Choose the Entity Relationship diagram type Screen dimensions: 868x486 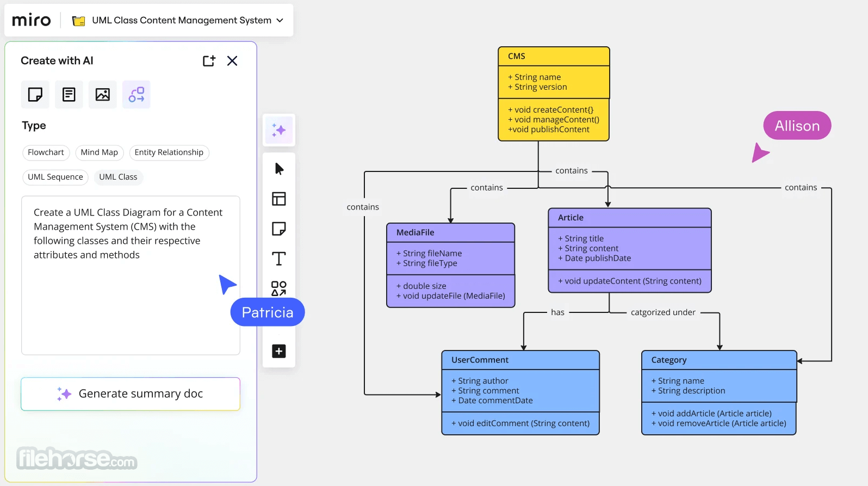coord(169,152)
